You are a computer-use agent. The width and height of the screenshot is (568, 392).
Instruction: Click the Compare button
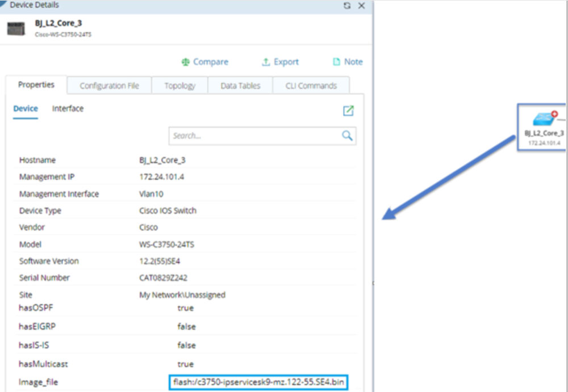coord(204,62)
